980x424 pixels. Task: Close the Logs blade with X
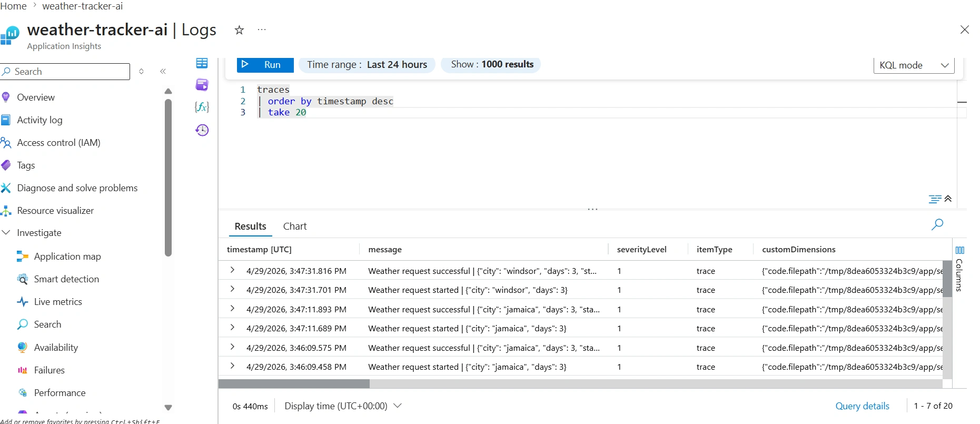pyautogui.click(x=964, y=29)
